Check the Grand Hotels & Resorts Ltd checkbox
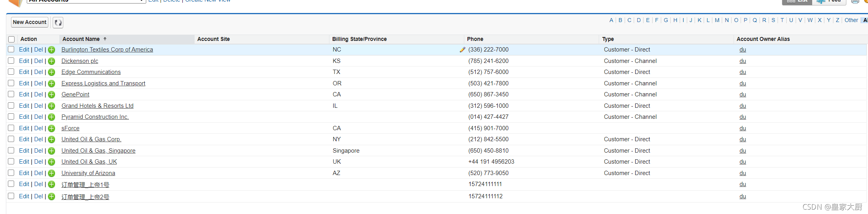Image resolution: width=868 pixels, height=214 pixels. coord(11,105)
